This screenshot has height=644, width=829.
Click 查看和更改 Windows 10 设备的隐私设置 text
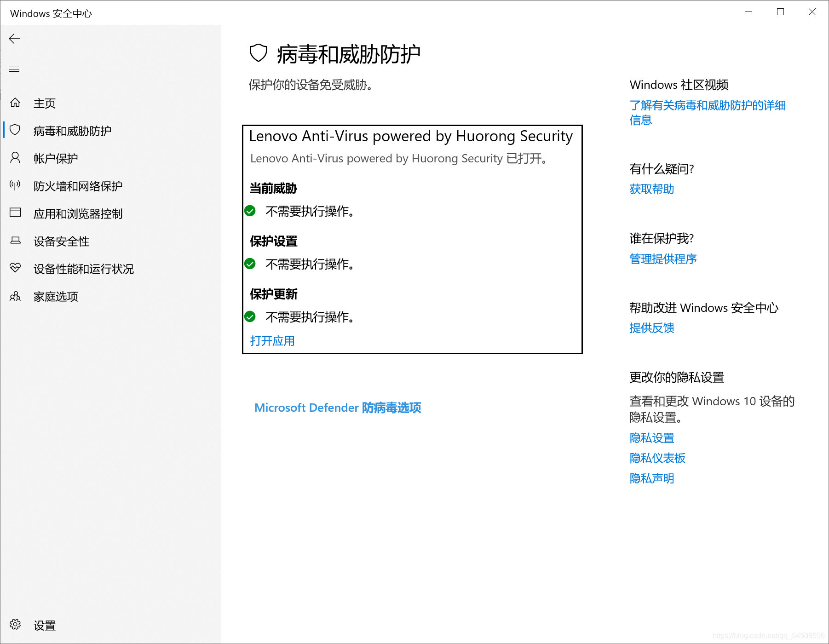point(712,409)
